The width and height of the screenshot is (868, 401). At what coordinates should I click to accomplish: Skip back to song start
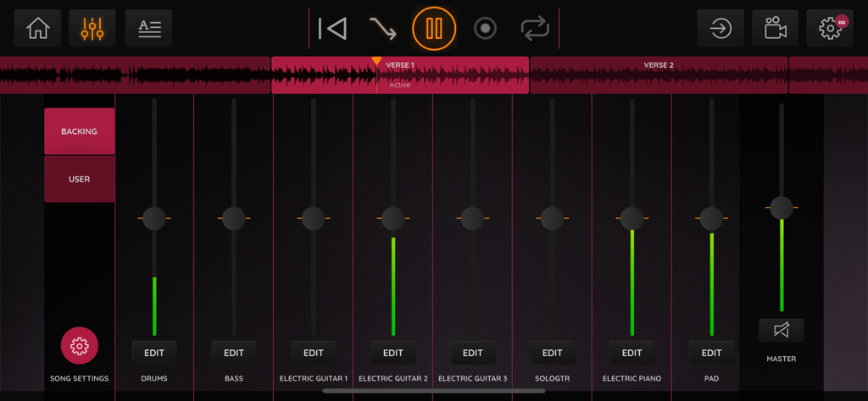pyautogui.click(x=332, y=28)
